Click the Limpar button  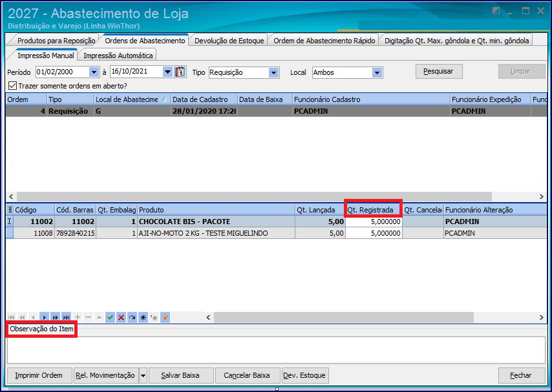522,72
